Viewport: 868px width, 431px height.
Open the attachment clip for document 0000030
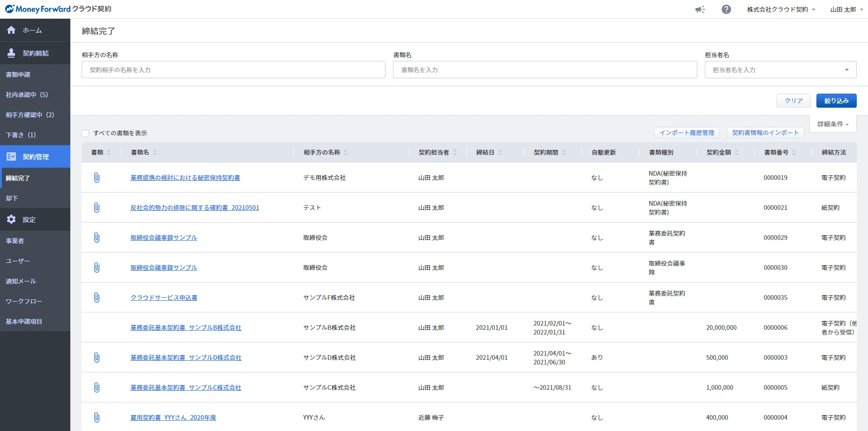coord(97,268)
